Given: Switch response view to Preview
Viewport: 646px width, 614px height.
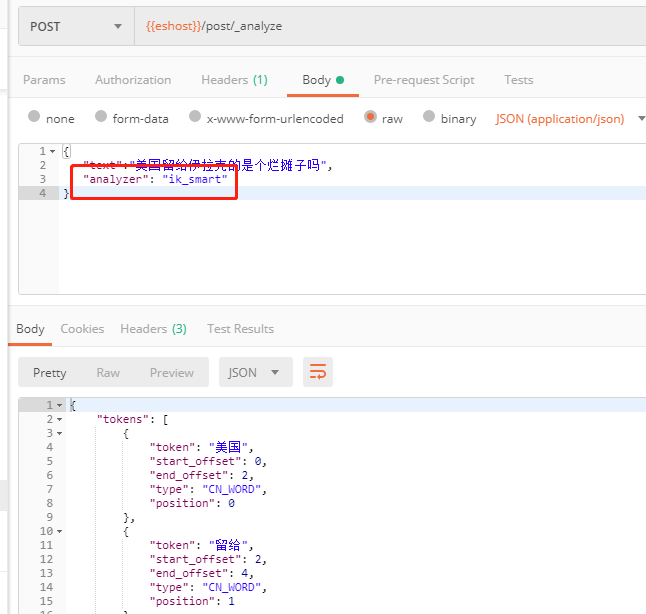Looking at the screenshot, I should click(172, 373).
